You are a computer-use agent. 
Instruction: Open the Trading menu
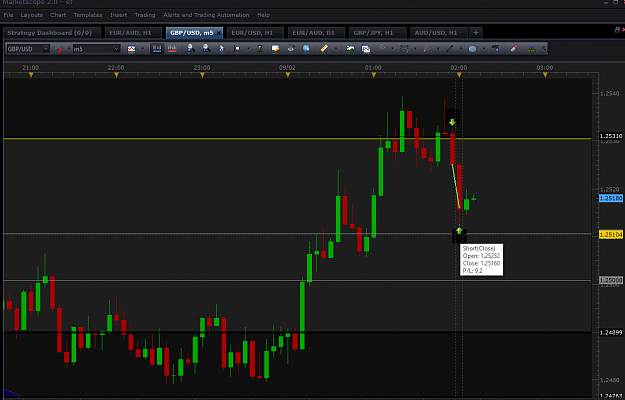click(145, 15)
